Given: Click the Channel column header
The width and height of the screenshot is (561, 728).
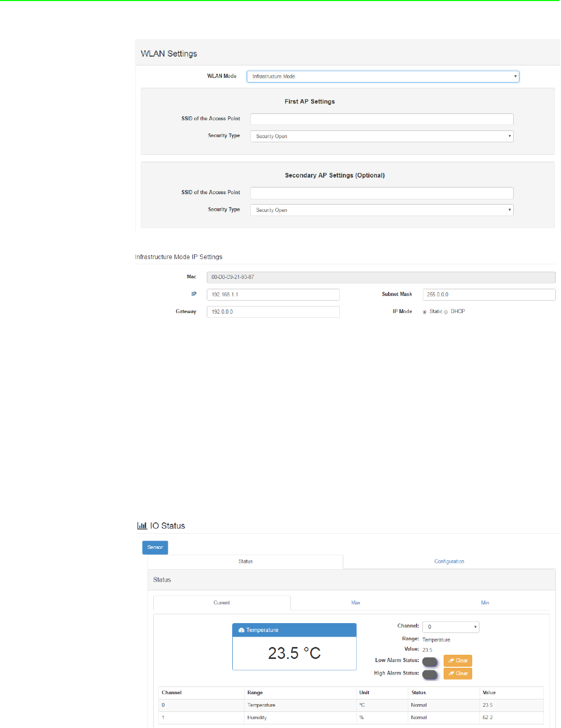Looking at the screenshot, I should [172, 693].
